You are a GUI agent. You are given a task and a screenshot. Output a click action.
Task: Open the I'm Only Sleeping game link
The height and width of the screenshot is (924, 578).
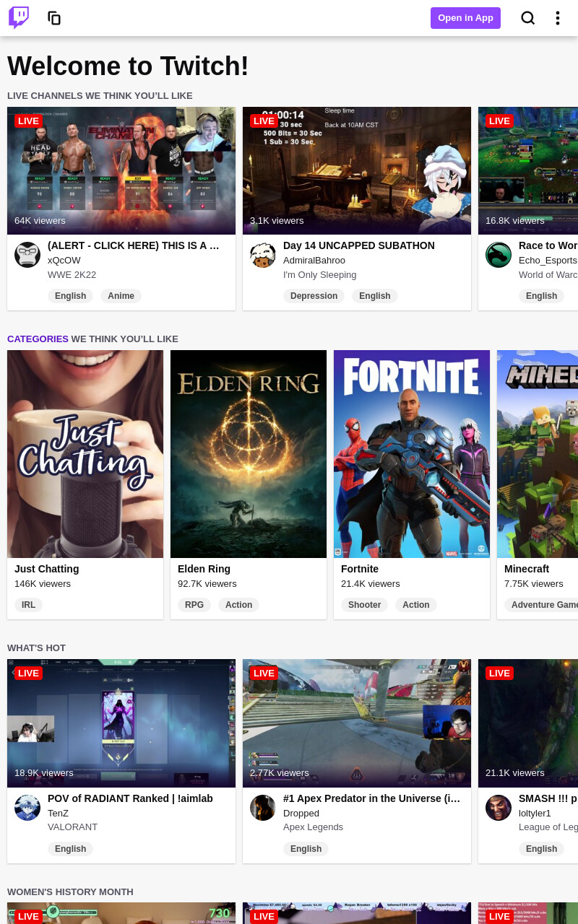320,274
